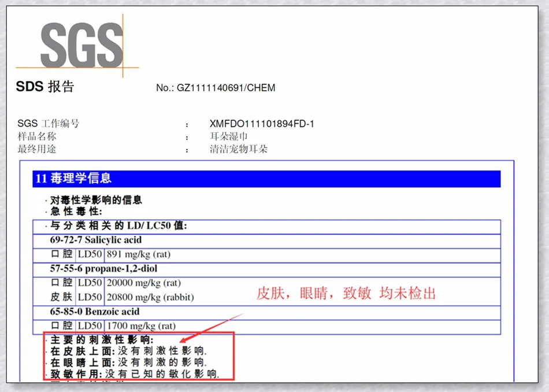Viewport: 549px width, 392px height.
Task: Select report number 'No.: GZ1111140691/CHEM'
Action: pos(216,87)
